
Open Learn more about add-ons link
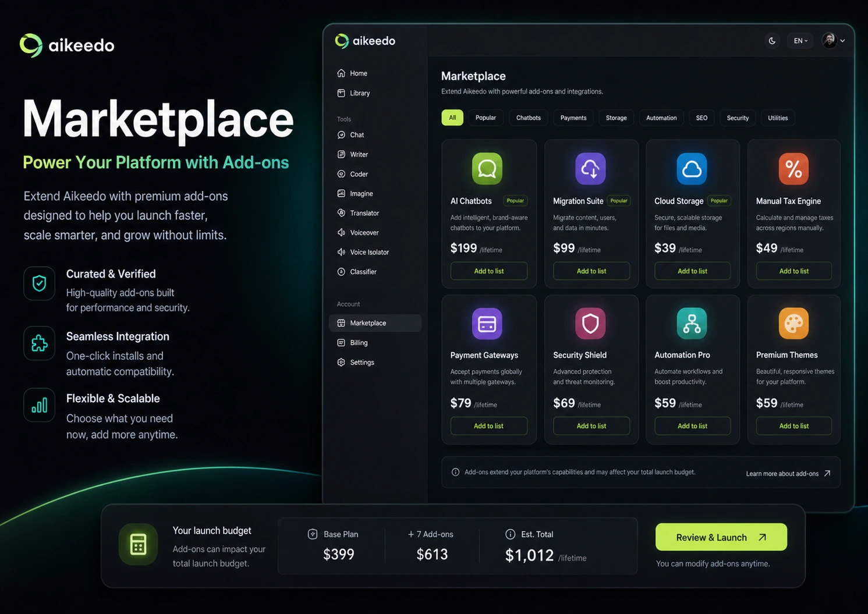788,474
